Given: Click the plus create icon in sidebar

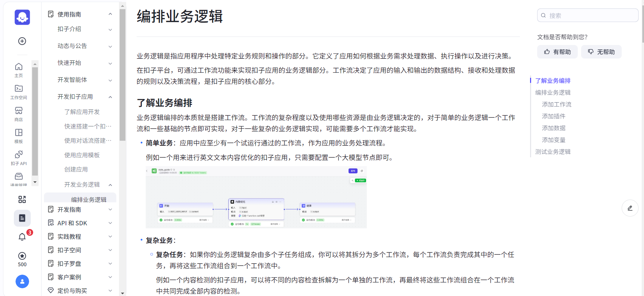Looking at the screenshot, I should (22, 41).
